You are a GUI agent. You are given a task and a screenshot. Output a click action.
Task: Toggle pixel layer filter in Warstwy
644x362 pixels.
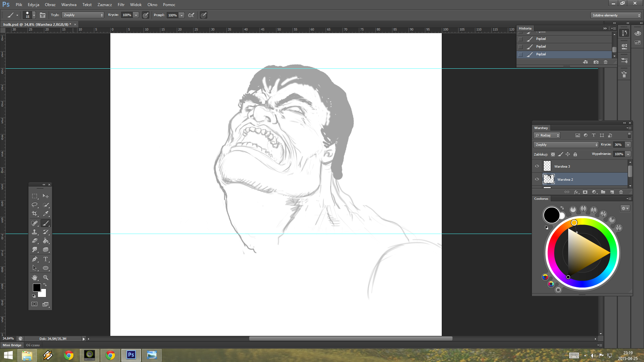pyautogui.click(x=578, y=135)
